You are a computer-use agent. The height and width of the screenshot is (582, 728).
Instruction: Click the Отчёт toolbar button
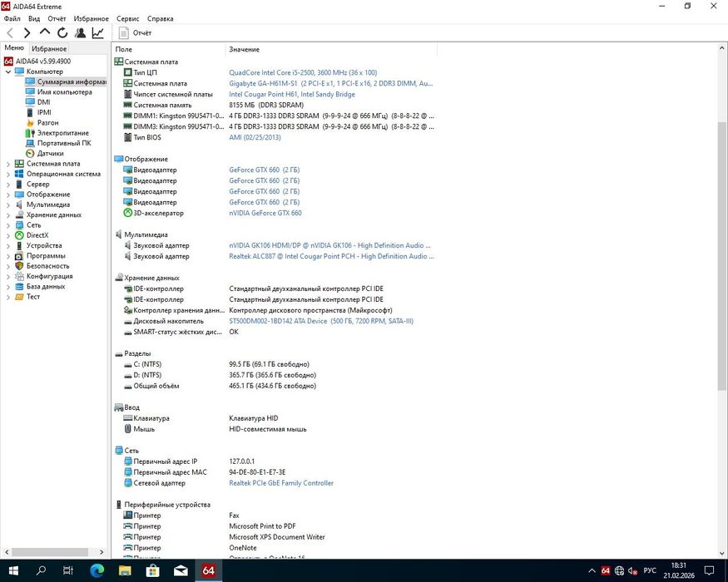pos(135,33)
